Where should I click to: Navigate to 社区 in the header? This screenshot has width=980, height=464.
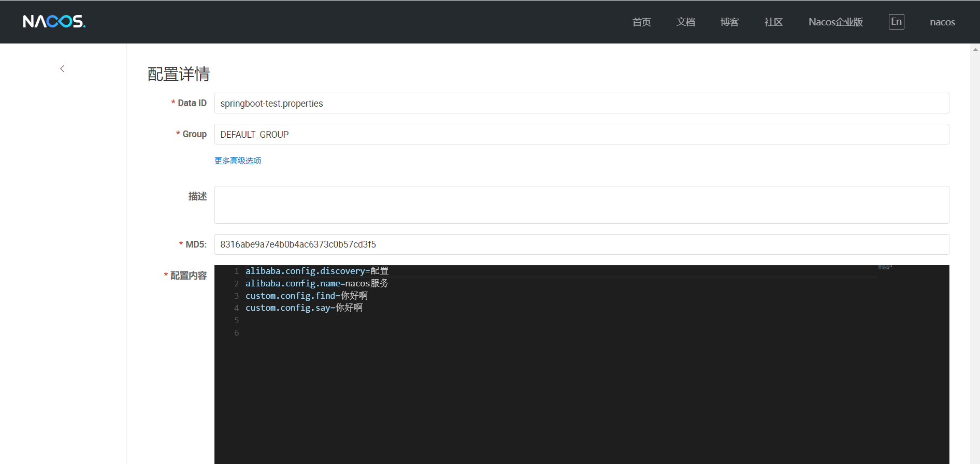(x=773, y=22)
